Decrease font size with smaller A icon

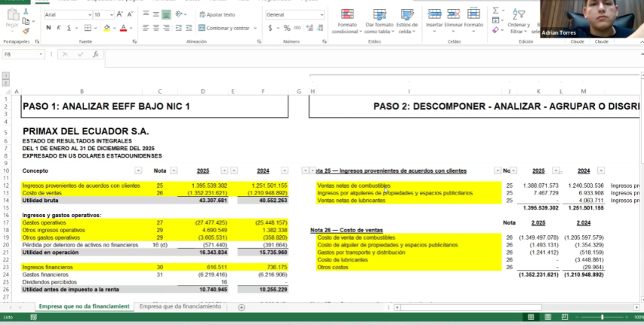coord(130,14)
